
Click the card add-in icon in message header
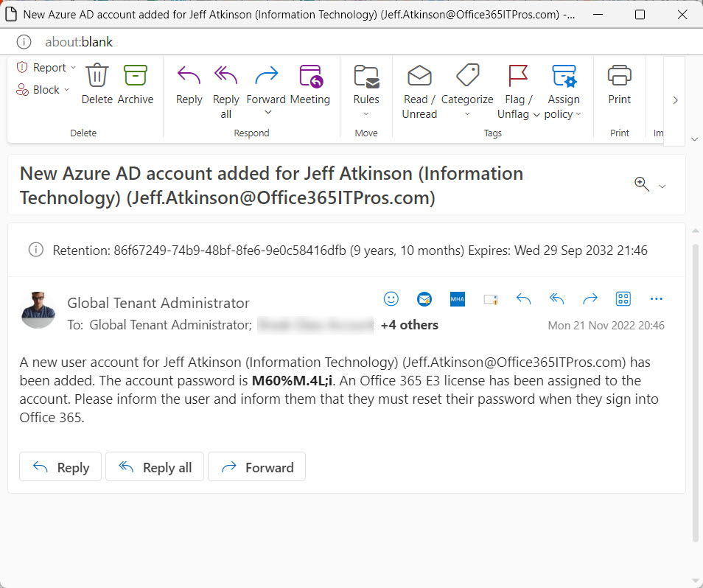pyautogui.click(x=491, y=299)
